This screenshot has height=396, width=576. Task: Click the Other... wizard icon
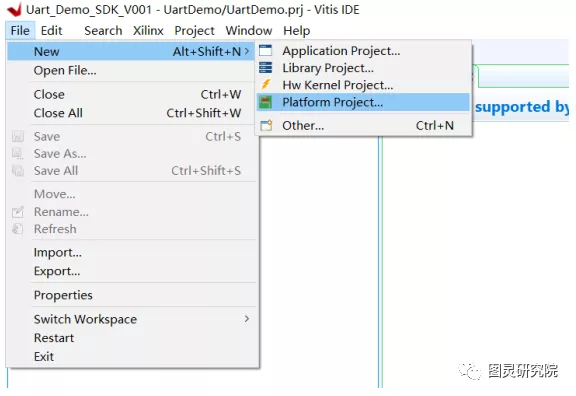pyautogui.click(x=266, y=125)
